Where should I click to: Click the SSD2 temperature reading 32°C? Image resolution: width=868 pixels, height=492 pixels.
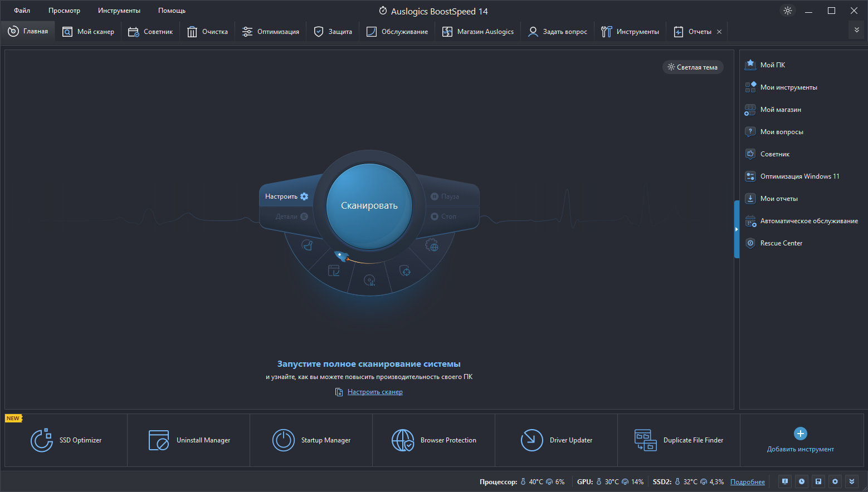(690, 482)
